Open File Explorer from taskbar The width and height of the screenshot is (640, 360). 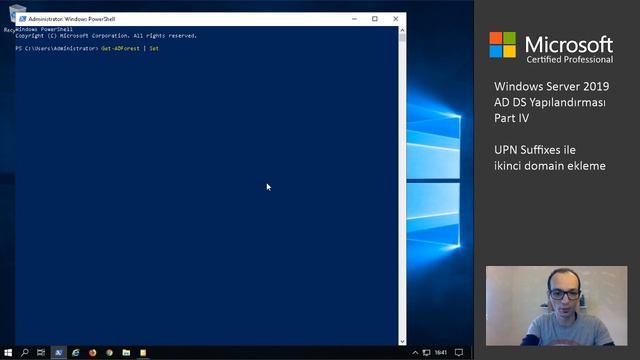pyautogui.click(x=126, y=353)
